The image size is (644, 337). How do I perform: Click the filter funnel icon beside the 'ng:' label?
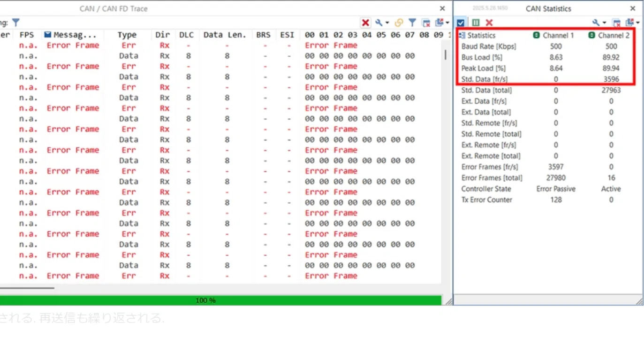[16, 23]
